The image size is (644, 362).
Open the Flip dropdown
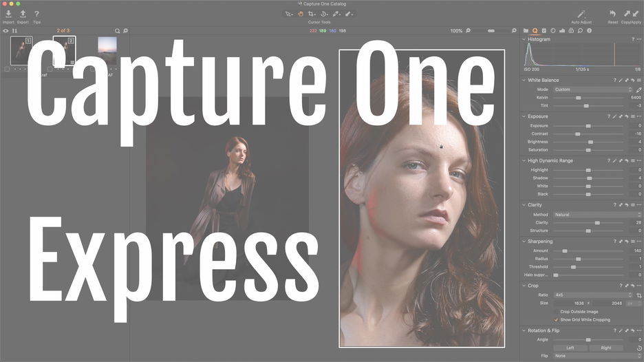pyautogui.click(x=597, y=356)
